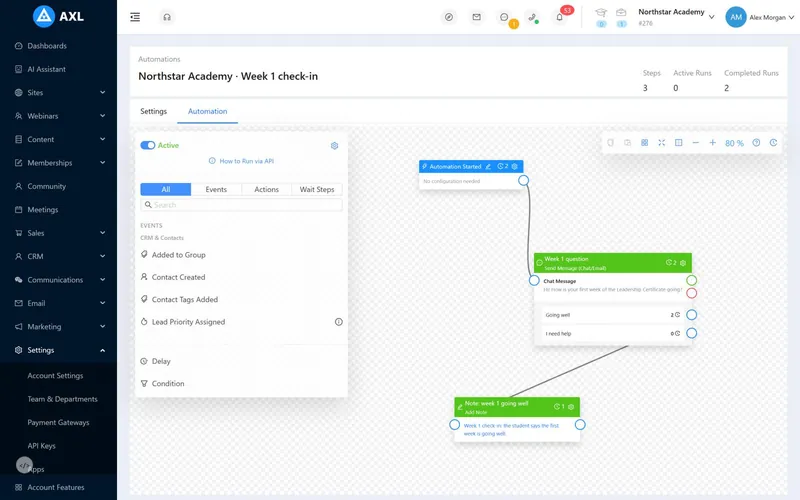Click the split layout icon in the canvas toolbar
The height and width of the screenshot is (500, 800).
click(x=679, y=143)
